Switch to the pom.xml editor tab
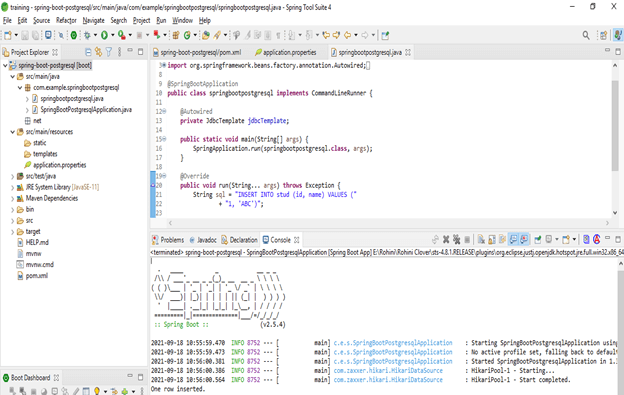 197,52
